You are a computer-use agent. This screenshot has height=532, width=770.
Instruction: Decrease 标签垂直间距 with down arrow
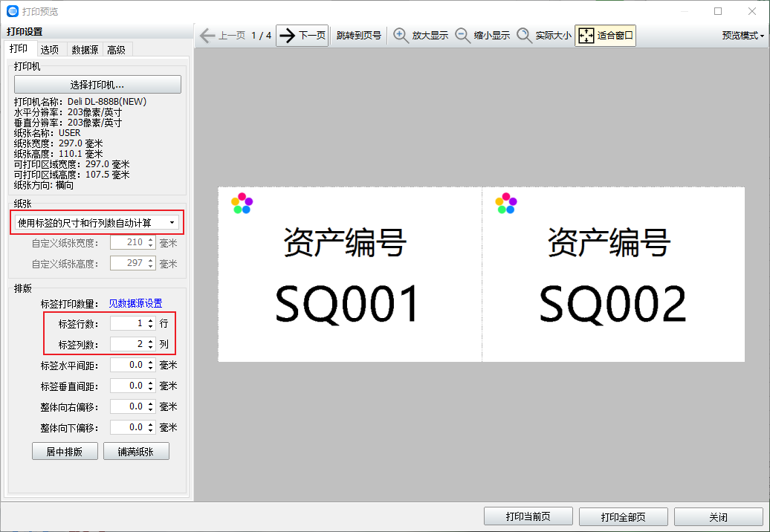pos(151,389)
